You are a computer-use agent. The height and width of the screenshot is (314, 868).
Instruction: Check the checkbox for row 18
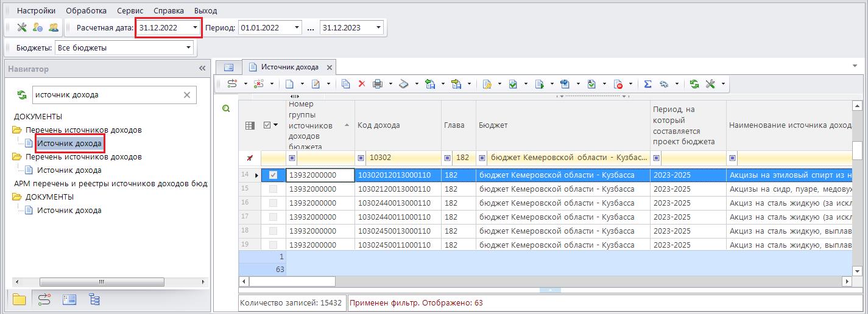(273, 231)
